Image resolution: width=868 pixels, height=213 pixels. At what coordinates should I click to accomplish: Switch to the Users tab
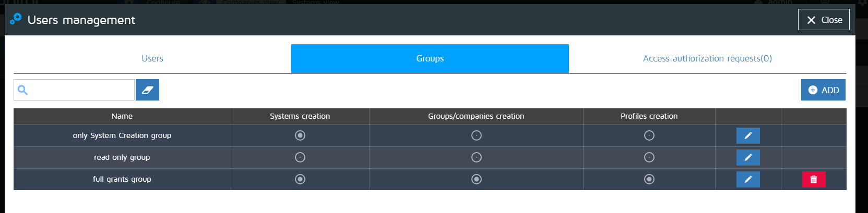152,58
